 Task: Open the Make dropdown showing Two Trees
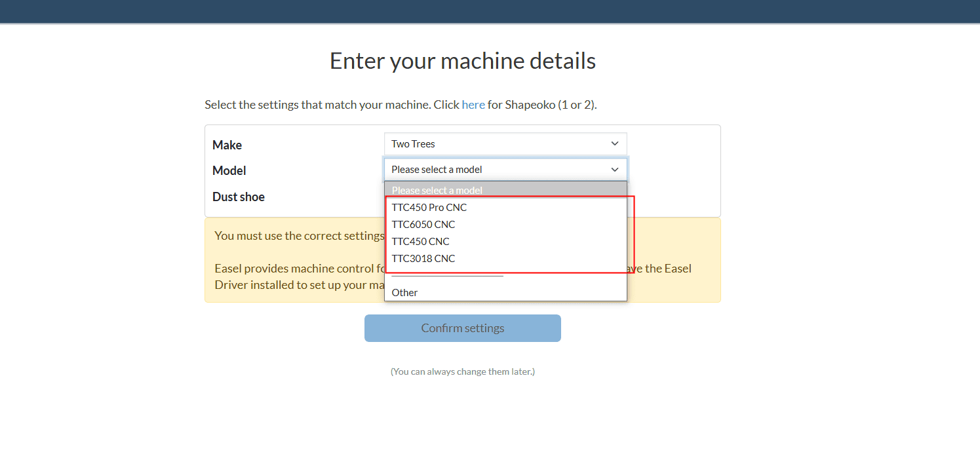505,143
